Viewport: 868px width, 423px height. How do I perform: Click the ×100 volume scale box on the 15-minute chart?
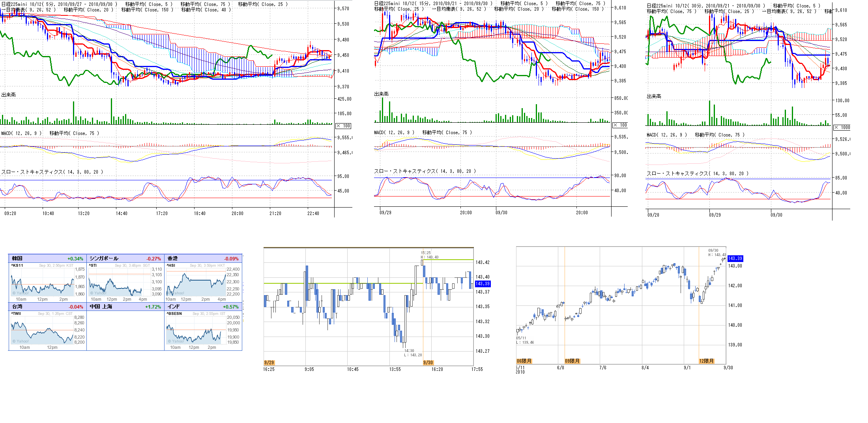coord(620,125)
